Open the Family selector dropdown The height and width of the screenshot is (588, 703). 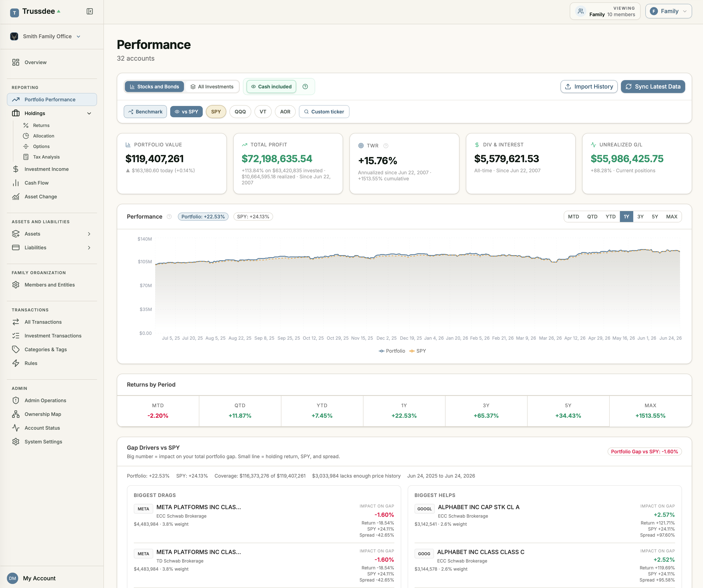point(668,11)
